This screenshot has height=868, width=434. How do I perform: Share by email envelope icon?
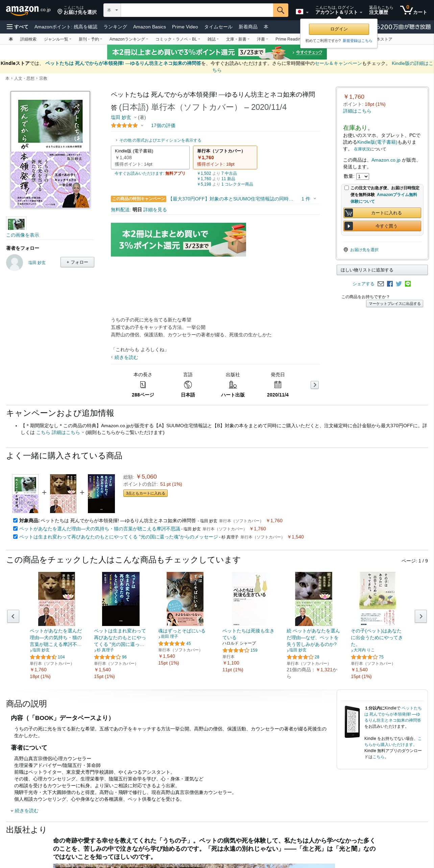coord(381,284)
